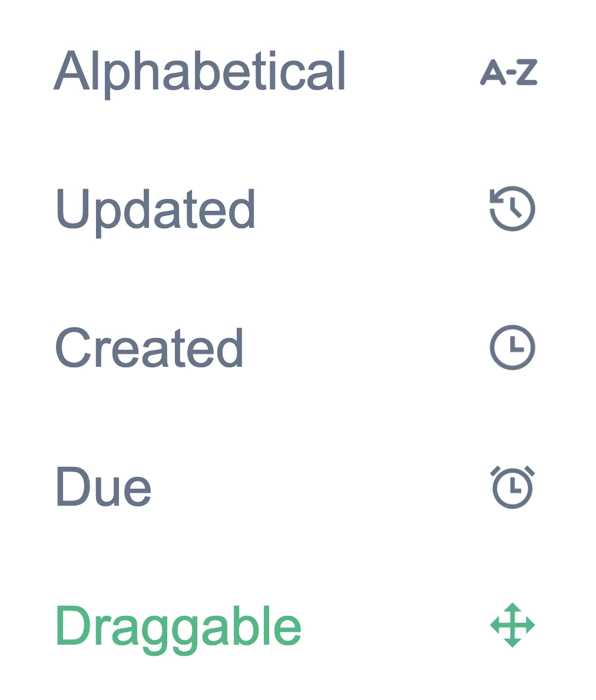
Task: Sort tasks by Due date
Action: pos(104,487)
